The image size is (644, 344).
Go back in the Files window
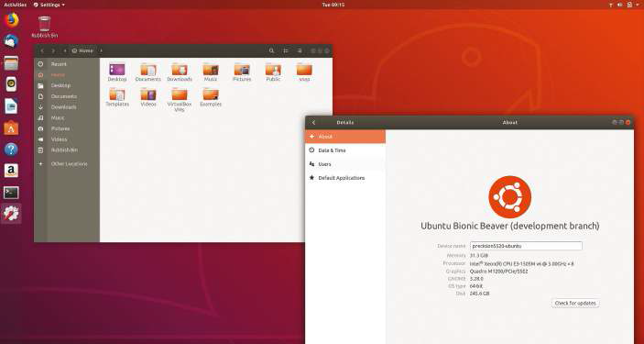tap(42, 50)
